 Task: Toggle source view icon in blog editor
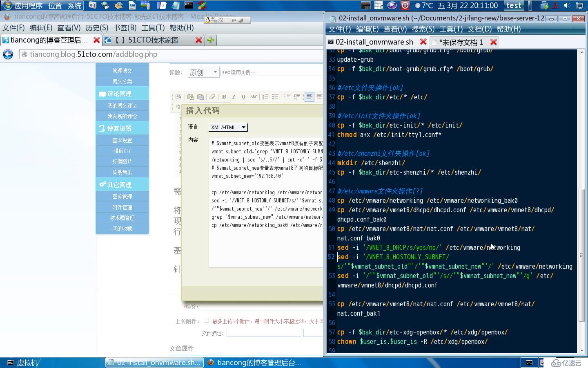coord(179,97)
